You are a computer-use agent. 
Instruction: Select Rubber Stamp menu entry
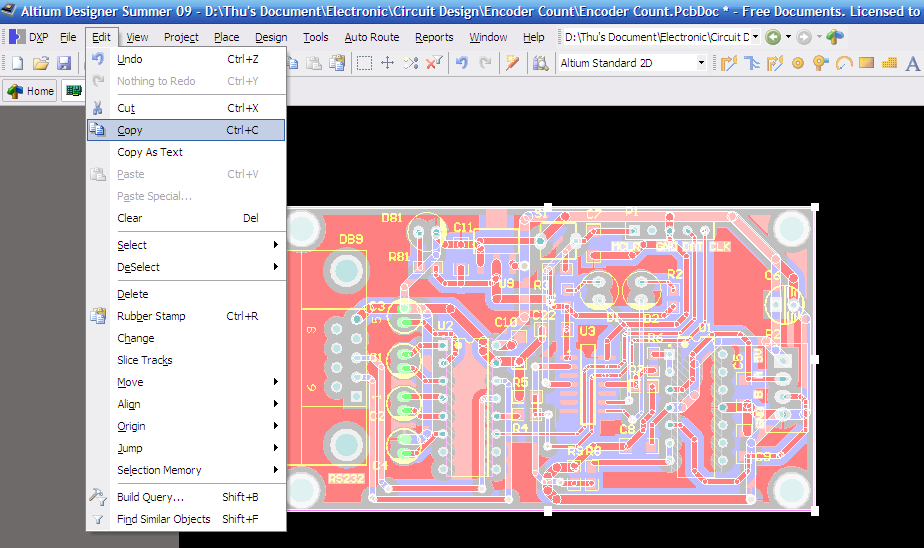coord(151,316)
